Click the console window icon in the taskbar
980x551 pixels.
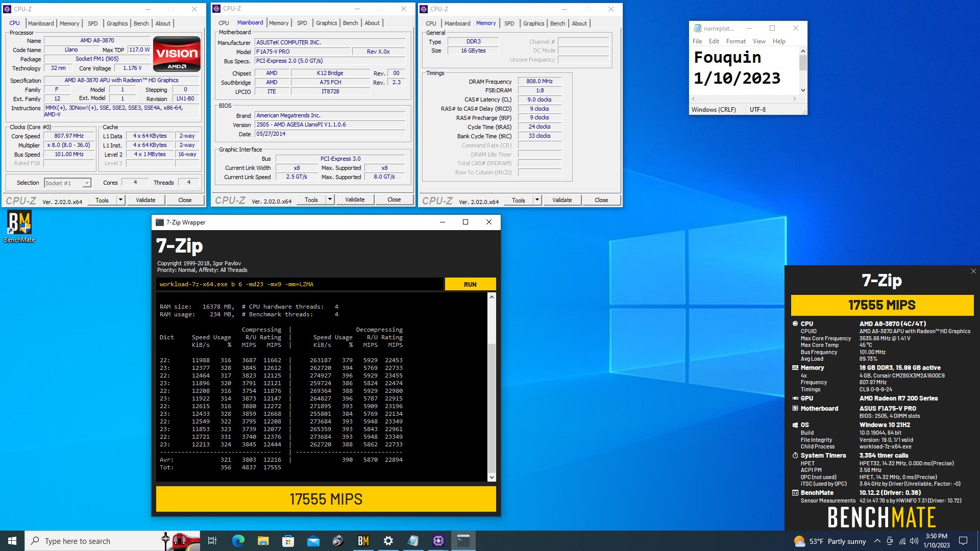(x=463, y=541)
